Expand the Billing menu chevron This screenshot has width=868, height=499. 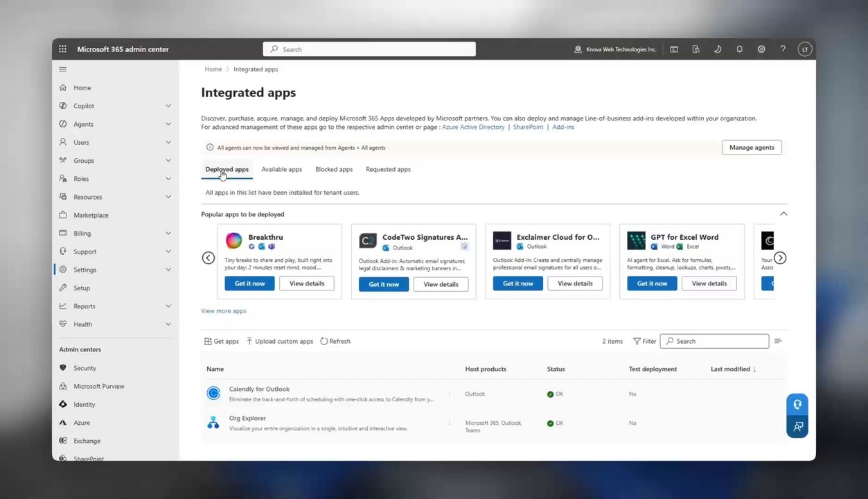click(168, 233)
